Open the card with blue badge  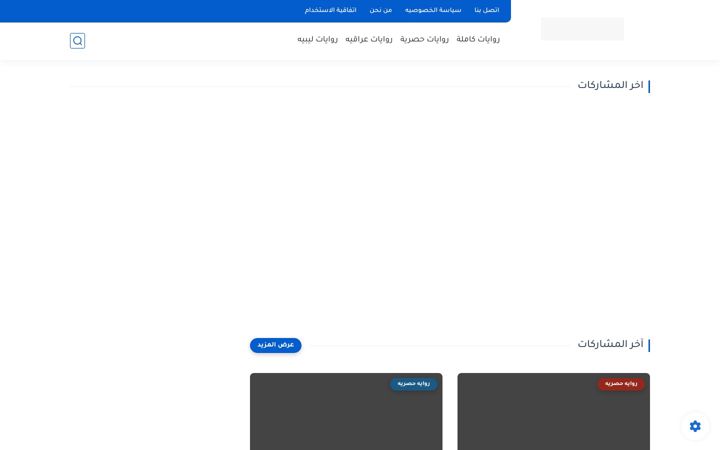346,411
